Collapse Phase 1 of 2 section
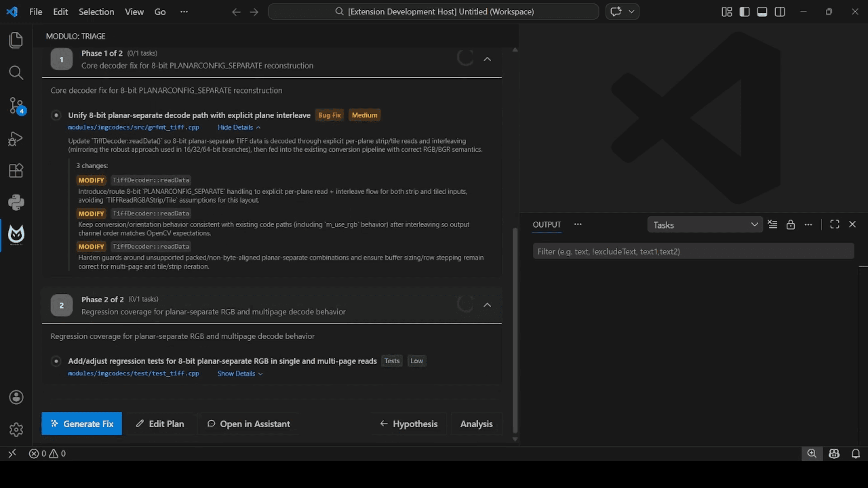Image resolution: width=868 pixels, height=488 pixels. 487,59
